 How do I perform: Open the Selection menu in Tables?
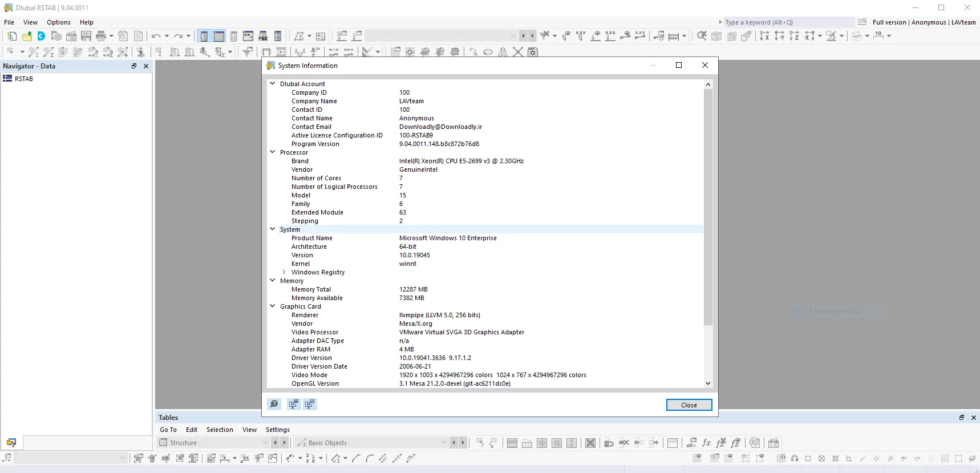[x=220, y=430]
